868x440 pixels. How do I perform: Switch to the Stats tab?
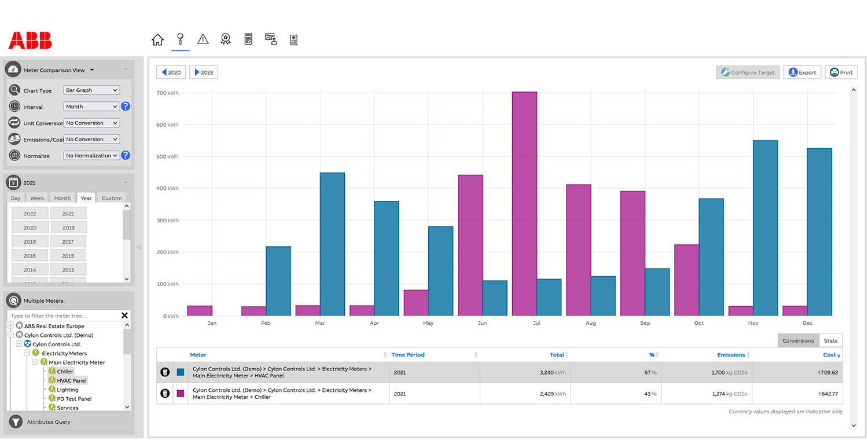pos(830,340)
